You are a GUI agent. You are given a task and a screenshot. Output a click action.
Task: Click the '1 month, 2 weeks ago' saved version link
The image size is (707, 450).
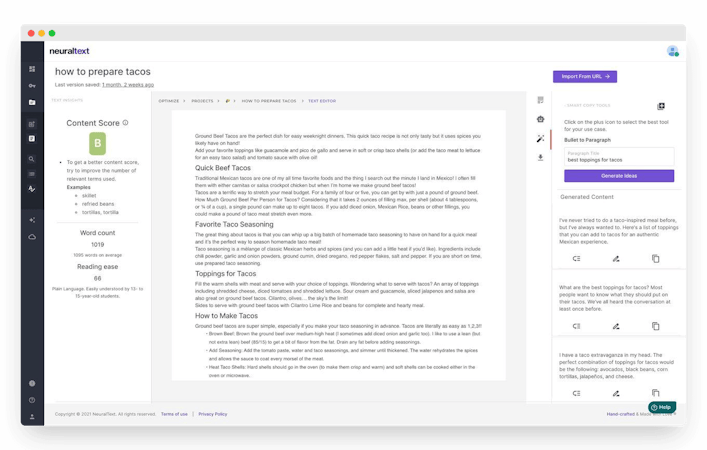pyautogui.click(x=128, y=85)
